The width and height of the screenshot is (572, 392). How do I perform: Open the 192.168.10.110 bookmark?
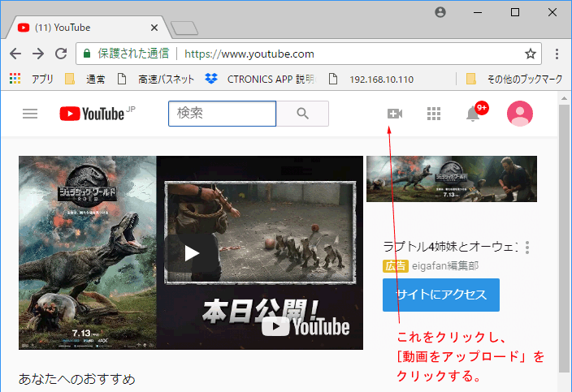click(371, 79)
